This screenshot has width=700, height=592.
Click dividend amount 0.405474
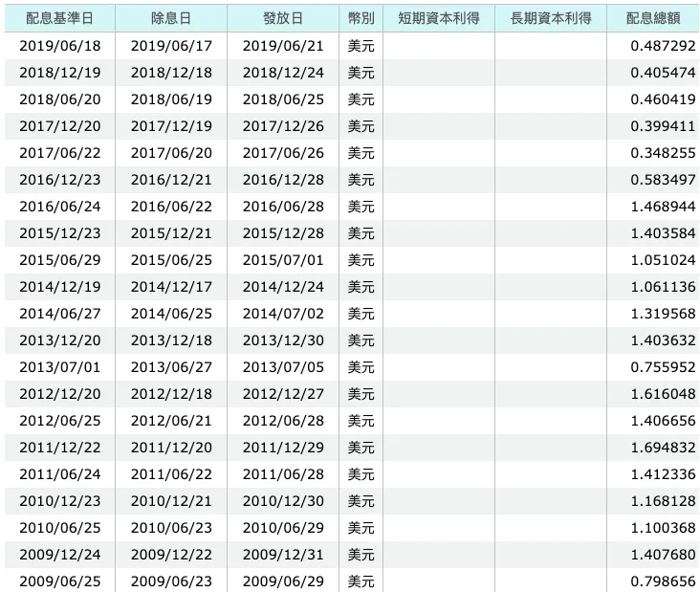click(663, 73)
